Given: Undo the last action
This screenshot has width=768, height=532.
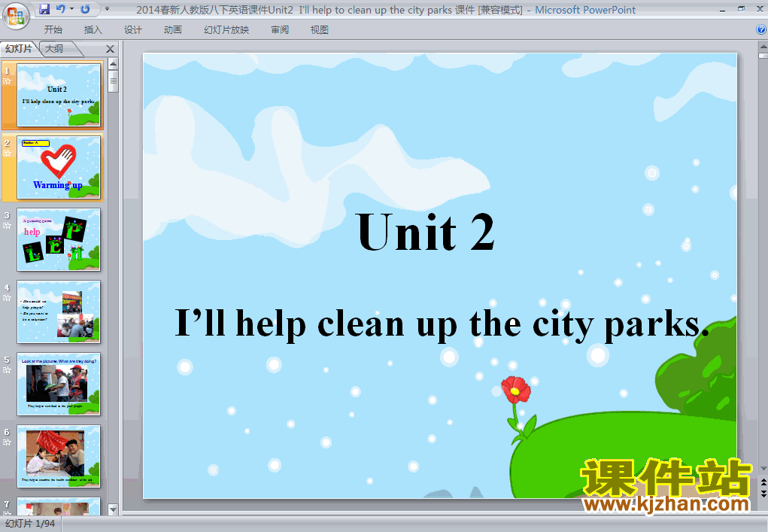Looking at the screenshot, I should point(60,9).
